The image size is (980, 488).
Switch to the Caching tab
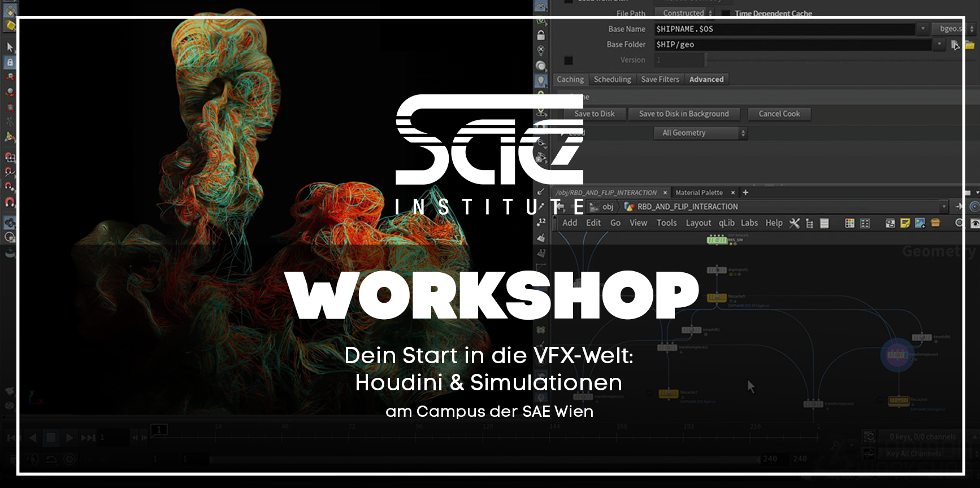click(x=570, y=80)
